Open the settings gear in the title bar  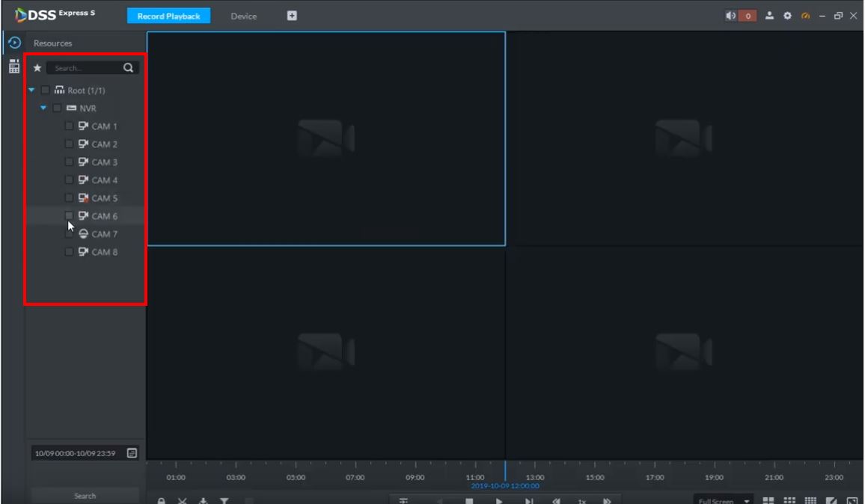coord(788,13)
